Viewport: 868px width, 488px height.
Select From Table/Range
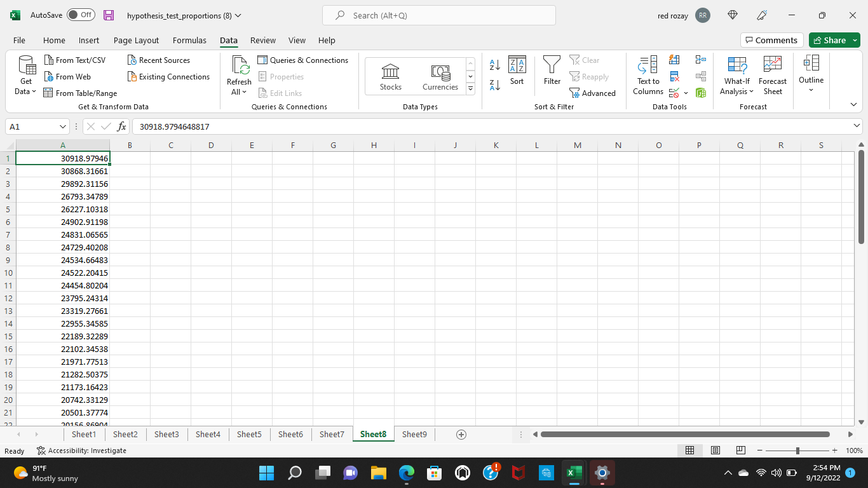point(80,93)
